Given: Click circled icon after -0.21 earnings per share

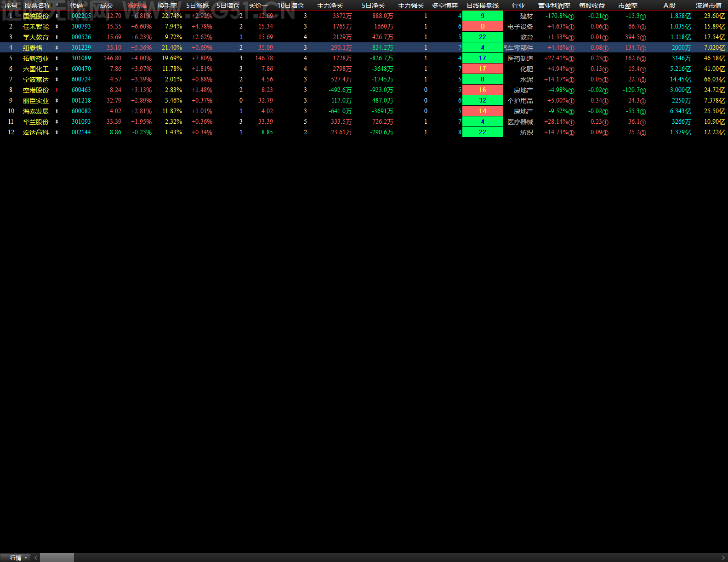Looking at the screenshot, I should coord(605,17).
